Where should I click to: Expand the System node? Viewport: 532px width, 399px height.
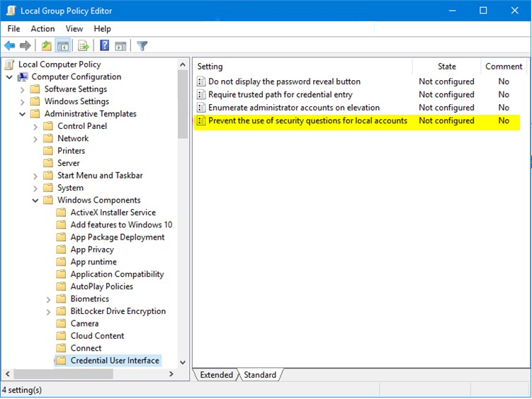[x=35, y=188]
